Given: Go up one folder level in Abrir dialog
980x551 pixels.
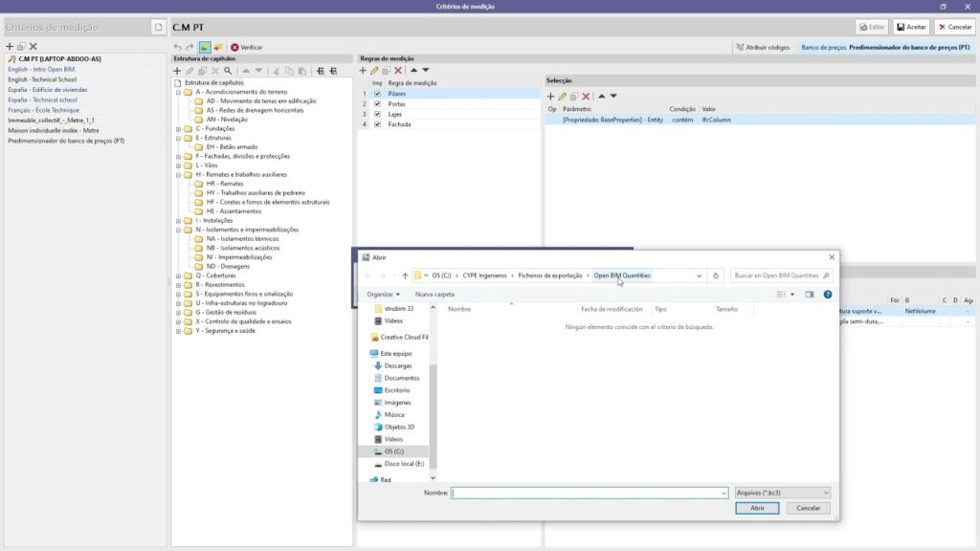Looking at the screenshot, I should click(x=405, y=275).
